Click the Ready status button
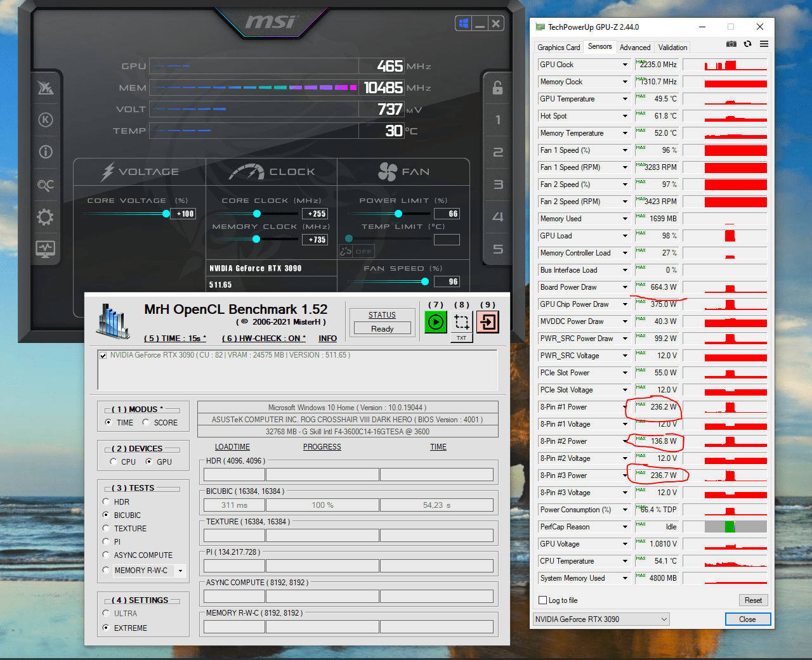This screenshot has height=660, width=812. 383,328
